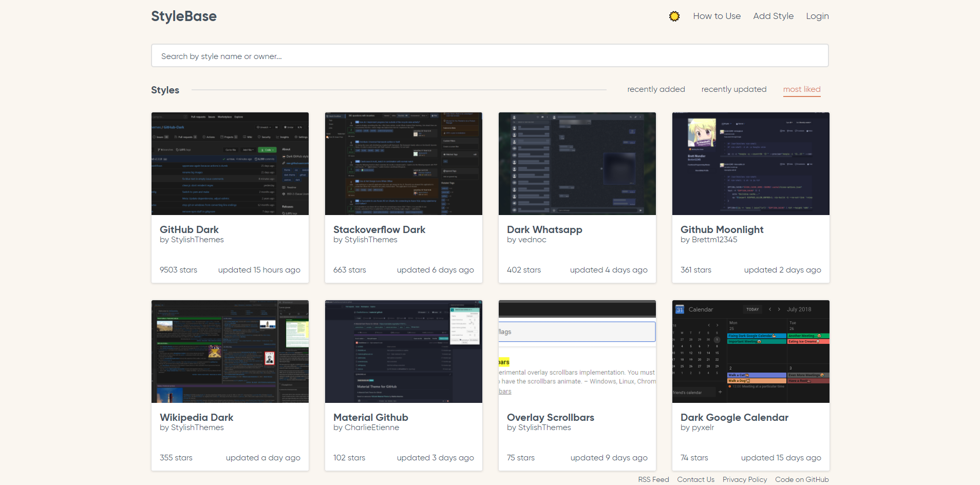Image resolution: width=980 pixels, height=485 pixels.
Task: Open Dark Google Calendar preview thumbnail
Action: 750,352
